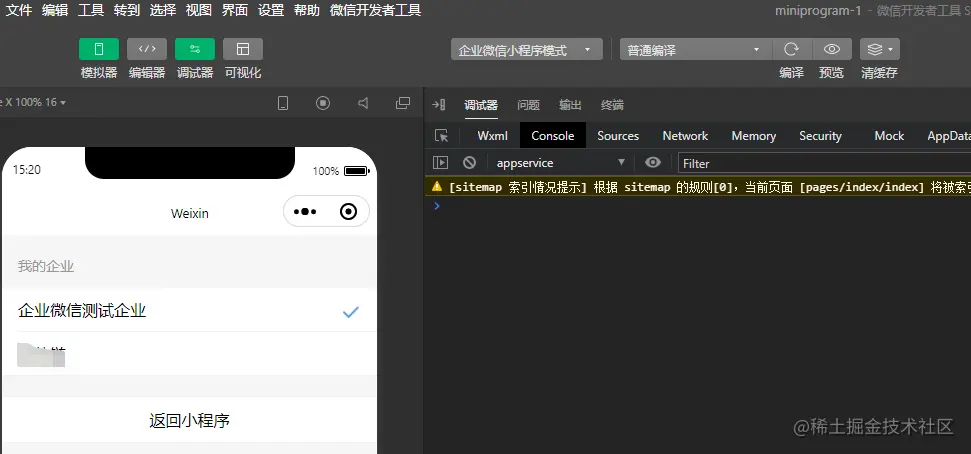The height and width of the screenshot is (454, 971).
Task: Click the console Filter input field
Action: (x=824, y=164)
